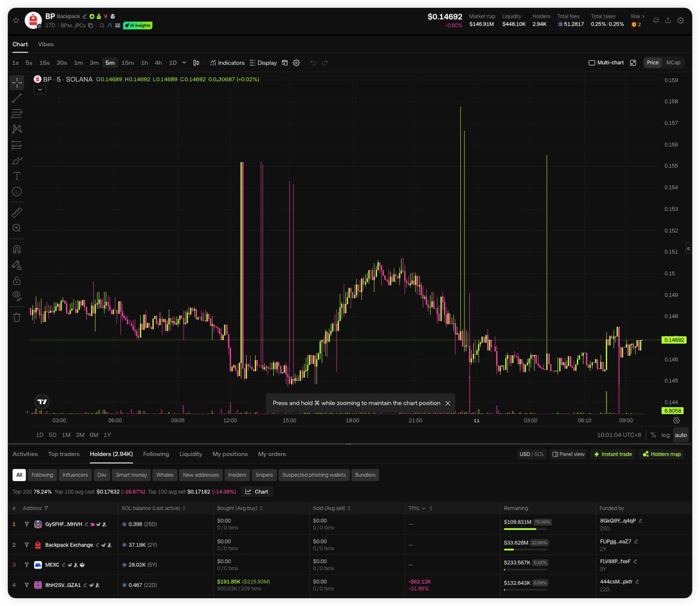Open the My orders tab
Image resolution: width=700 pixels, height=606 pixels.
point(272,454)
